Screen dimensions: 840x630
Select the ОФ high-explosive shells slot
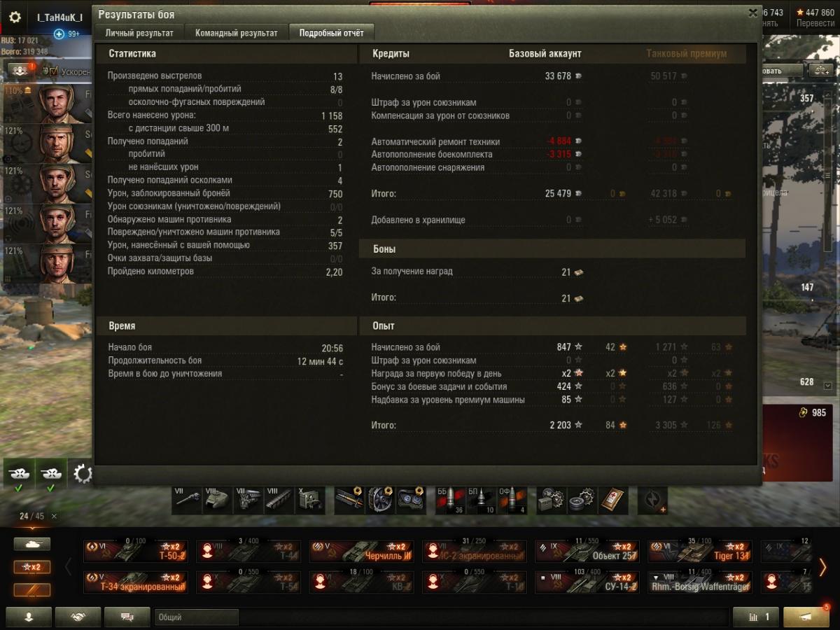pyautogui.click(x=511, y=500)
